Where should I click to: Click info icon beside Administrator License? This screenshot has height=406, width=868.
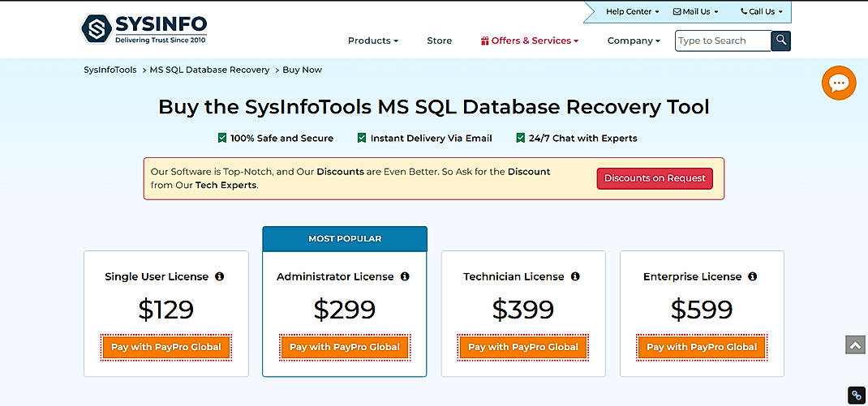[x=405, y=276]
